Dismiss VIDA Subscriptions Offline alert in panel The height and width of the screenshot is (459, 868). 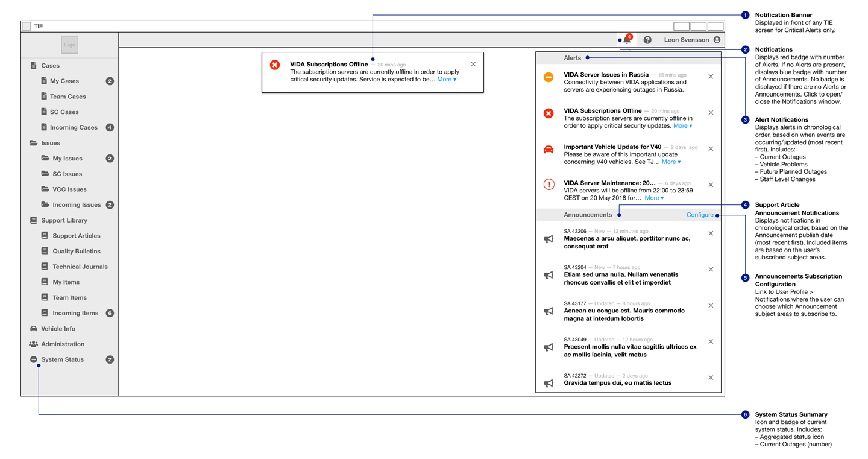711,113
